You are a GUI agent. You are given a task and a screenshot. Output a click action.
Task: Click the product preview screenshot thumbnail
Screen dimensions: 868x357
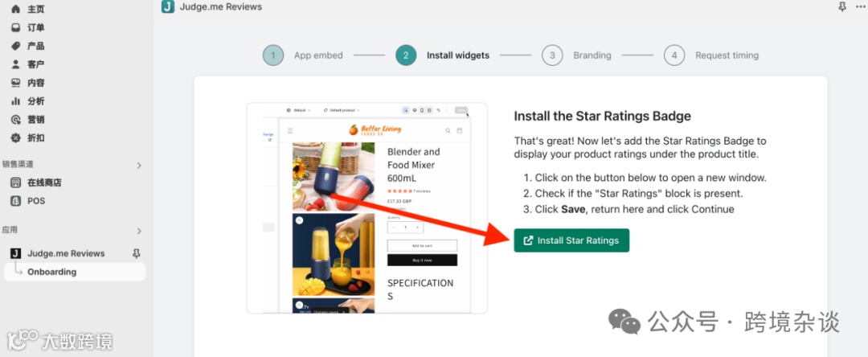click(367, 208)
